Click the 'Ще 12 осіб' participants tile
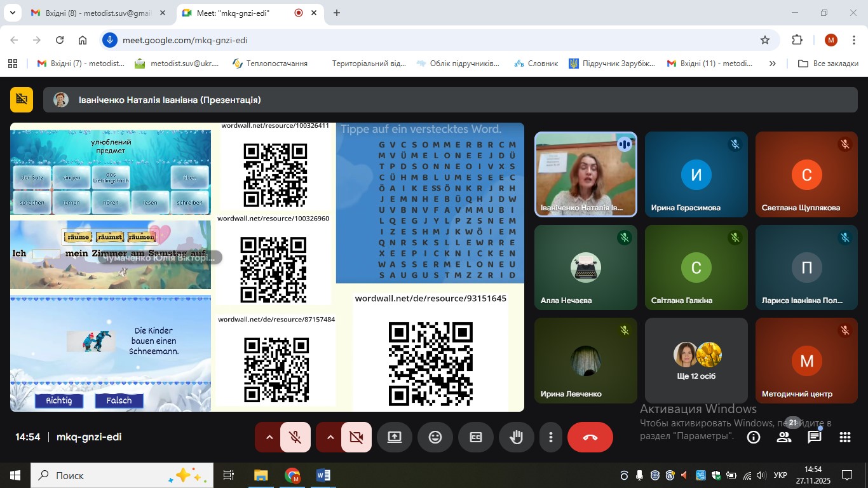Screen dimensions: 868x488 coord(696,360)
